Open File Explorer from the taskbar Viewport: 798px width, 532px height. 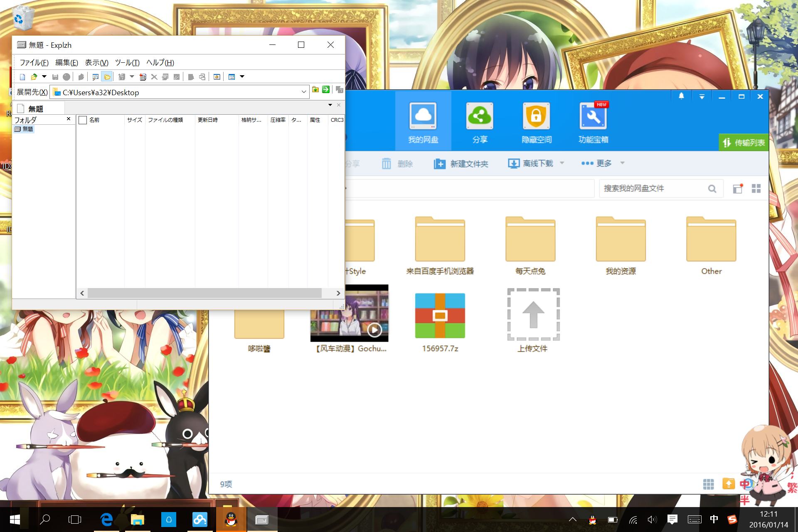(138, 520)
